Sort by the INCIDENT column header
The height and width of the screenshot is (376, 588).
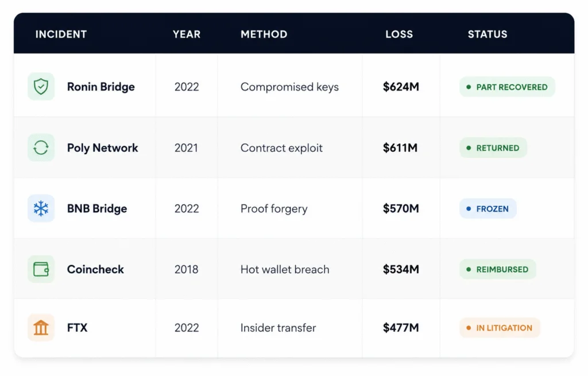(61, 34)
